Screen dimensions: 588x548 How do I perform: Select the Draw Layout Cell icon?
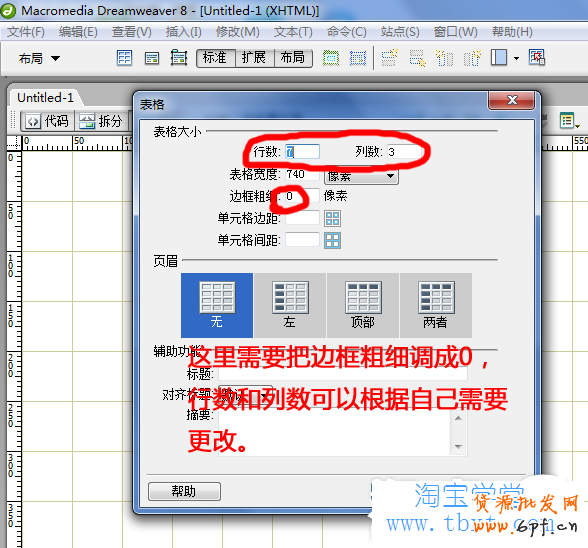[x=358, y=58]
